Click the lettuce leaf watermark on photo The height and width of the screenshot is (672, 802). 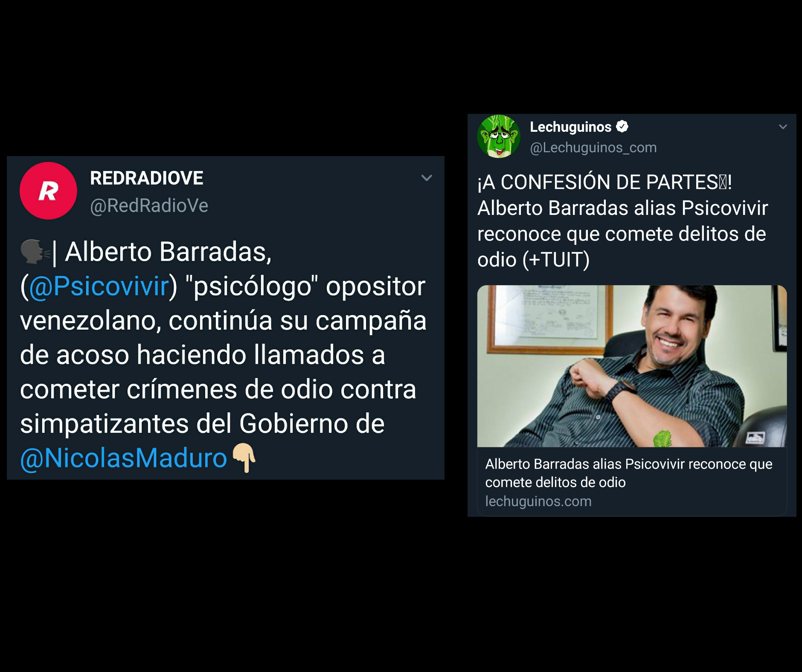tap(662, 439)
